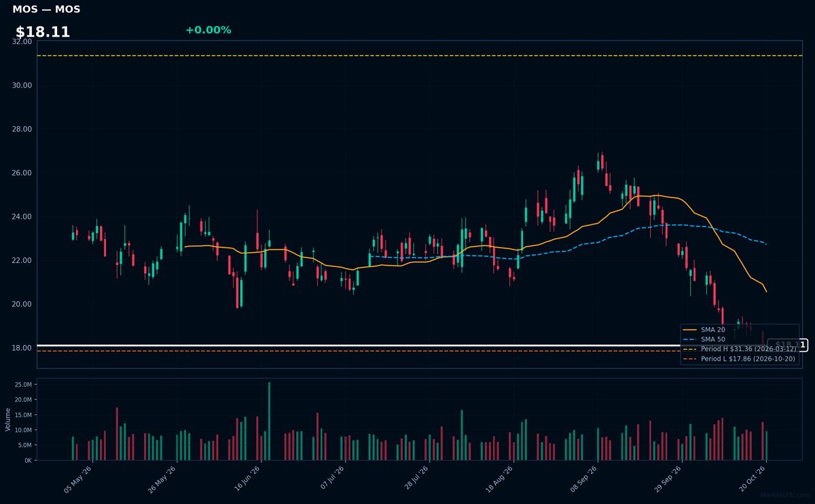Viewport: 815px width, 504px height.
Task: Click the tallest green volume bar in June
Action: pos(269,421)
